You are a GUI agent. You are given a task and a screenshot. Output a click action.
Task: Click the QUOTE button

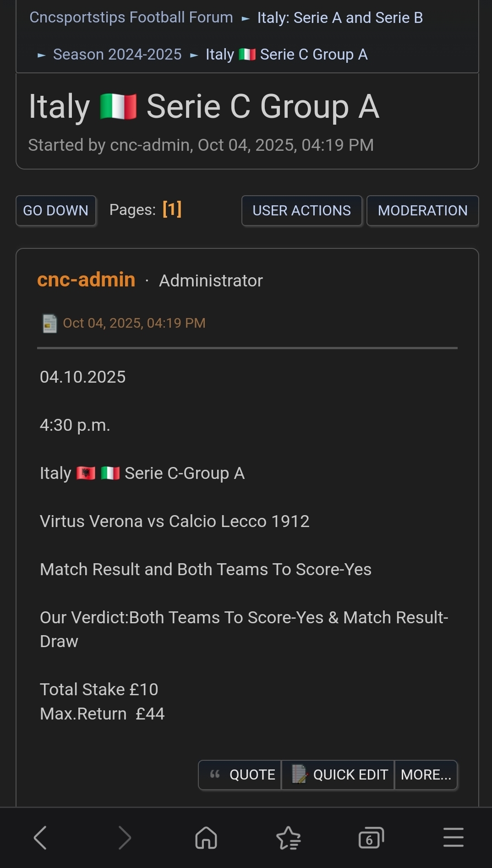pyautogui.click(x=252, y=775)
